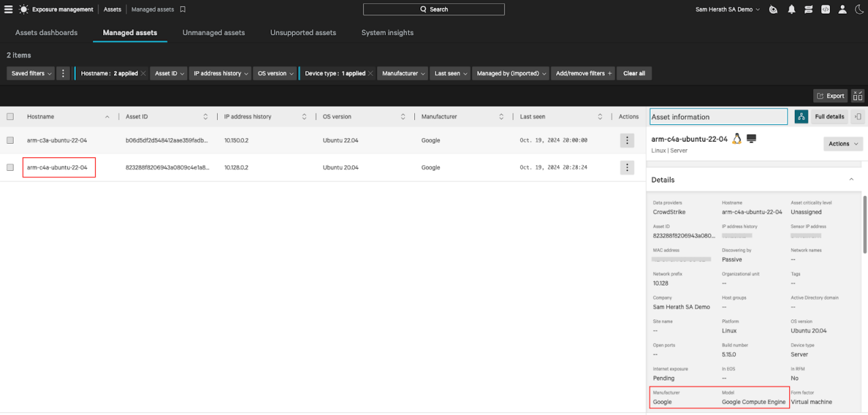Image resolution: width=868 pixels, height=415 pixels.
Task: Click the Export button
Action: (x=831, y=96)
